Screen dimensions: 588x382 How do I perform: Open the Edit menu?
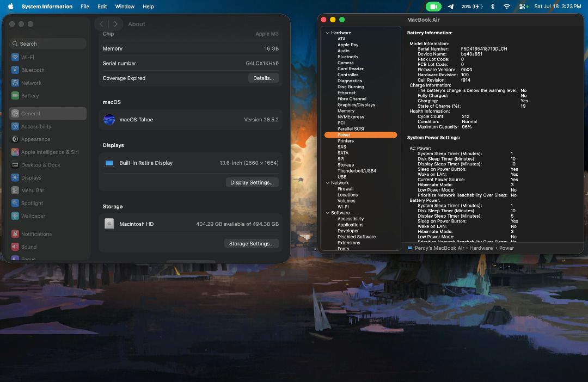102,7
